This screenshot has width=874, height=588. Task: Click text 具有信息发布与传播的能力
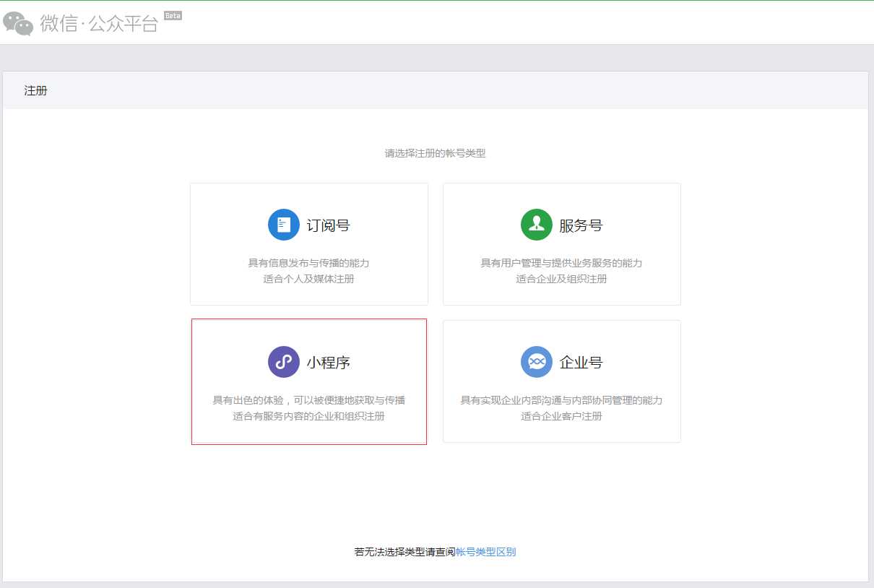[309, 263]
